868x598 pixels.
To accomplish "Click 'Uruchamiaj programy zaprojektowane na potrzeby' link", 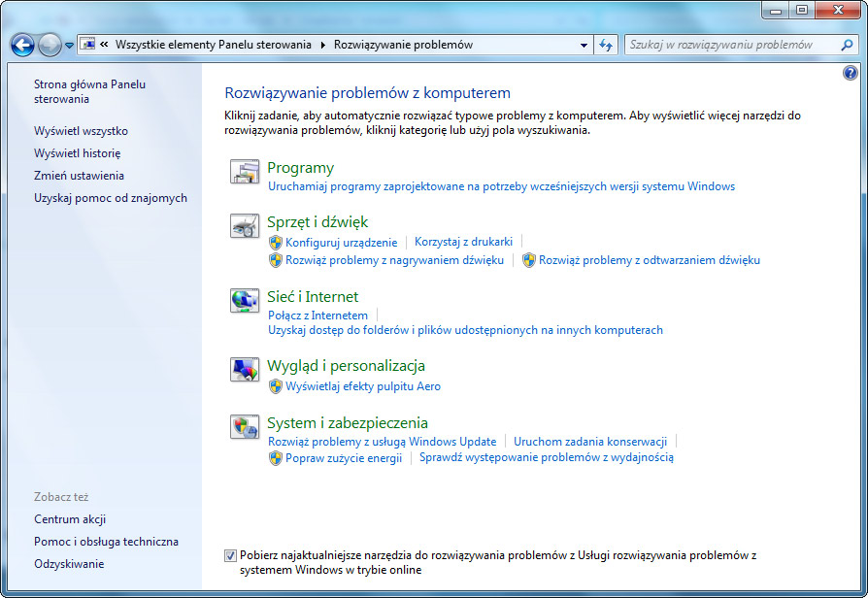I will (502, 186).
